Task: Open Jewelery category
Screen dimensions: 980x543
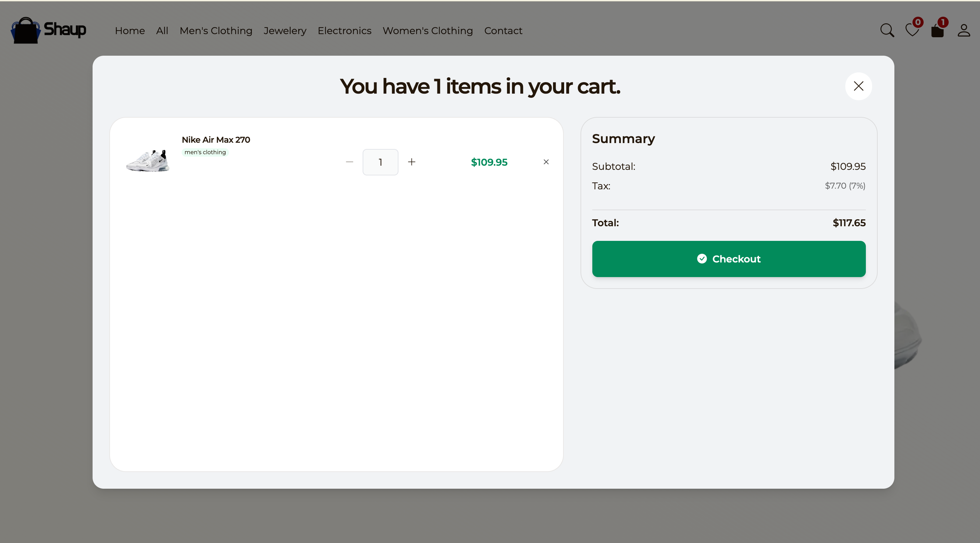Action: (x=285, y=30)
